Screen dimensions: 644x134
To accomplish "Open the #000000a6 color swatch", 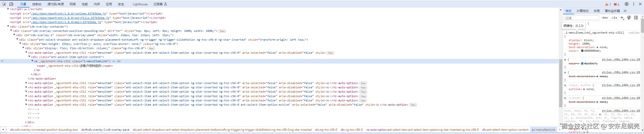I will 582,51.
